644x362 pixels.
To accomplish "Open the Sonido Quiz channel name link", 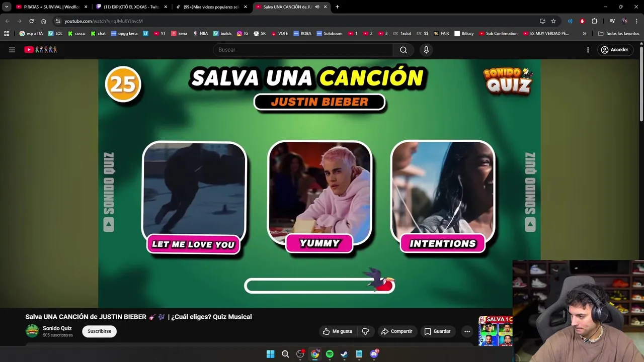I will (57, 328).
